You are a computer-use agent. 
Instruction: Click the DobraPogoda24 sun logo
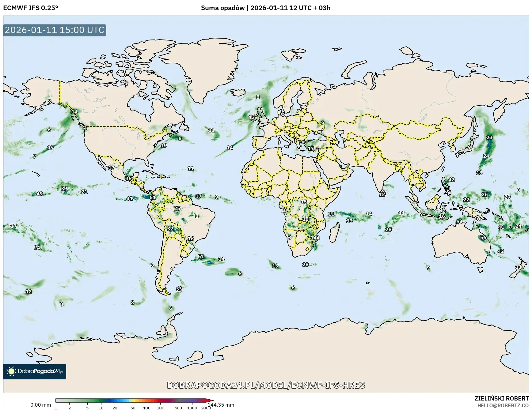tap(12, 371)
